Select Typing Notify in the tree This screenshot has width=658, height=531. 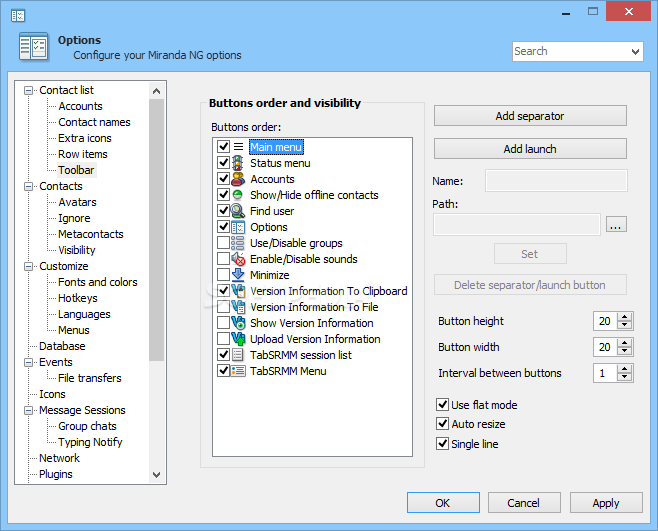point(90,442)
